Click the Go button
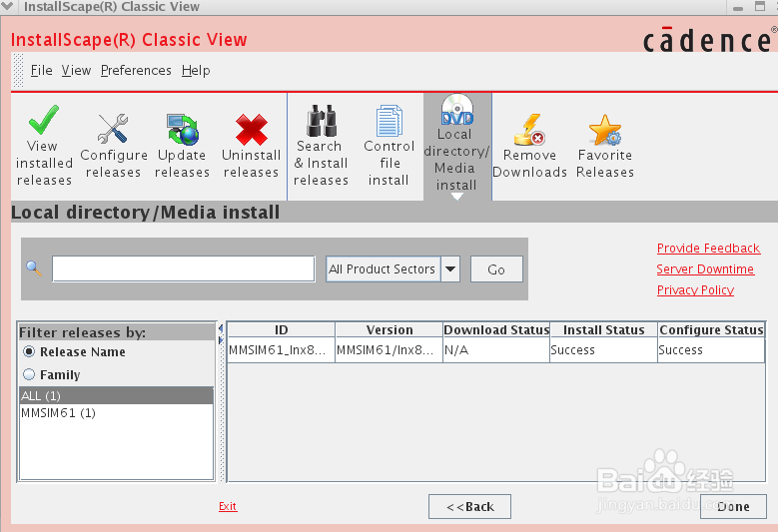Screen dimensions: 778x532 (496, 269)
